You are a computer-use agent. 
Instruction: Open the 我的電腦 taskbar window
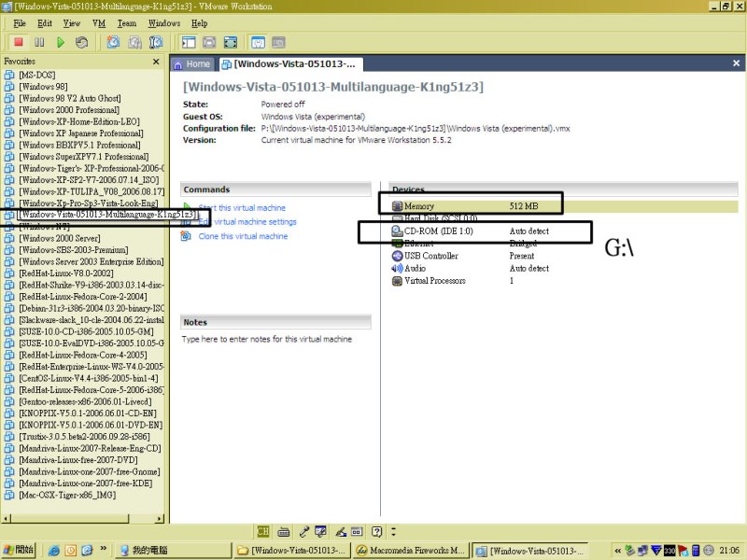pos(174,551)
